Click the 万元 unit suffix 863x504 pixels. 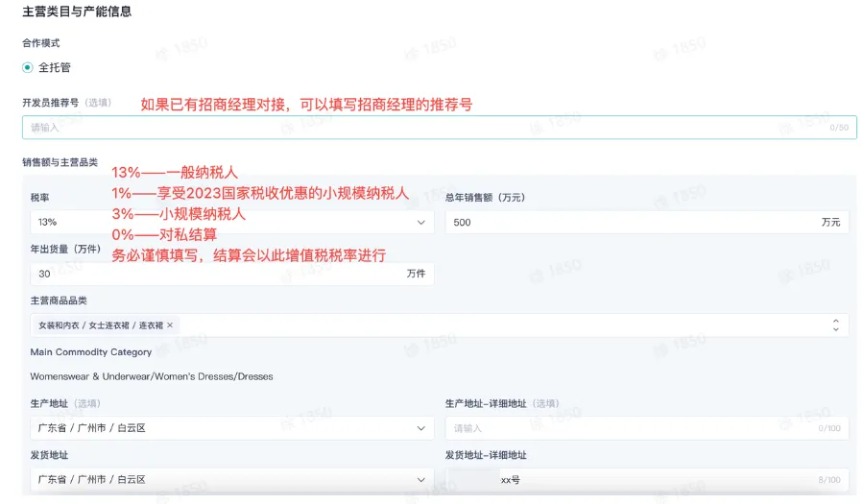(830, 223)
